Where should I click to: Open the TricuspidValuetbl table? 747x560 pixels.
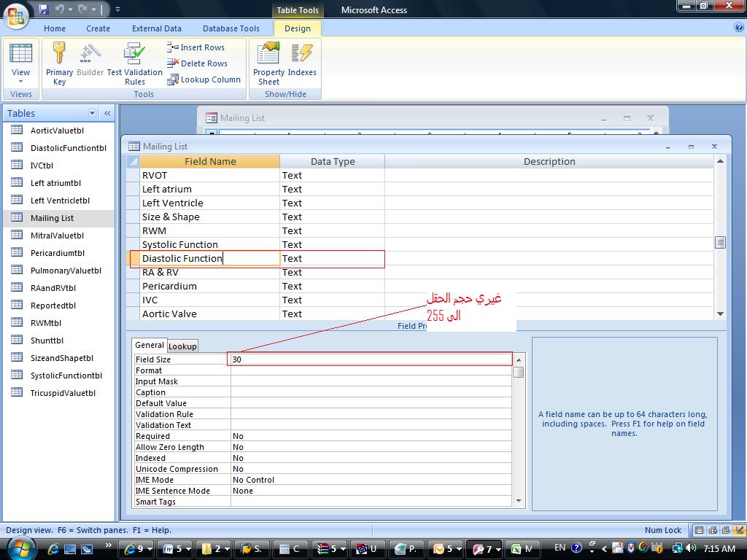click(x=63, y=393)
